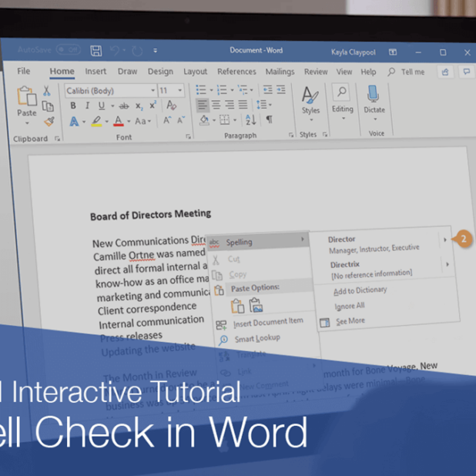Click the Tell me search box
The width and height of the screenshot is (476, 476).
pos(406,72)
